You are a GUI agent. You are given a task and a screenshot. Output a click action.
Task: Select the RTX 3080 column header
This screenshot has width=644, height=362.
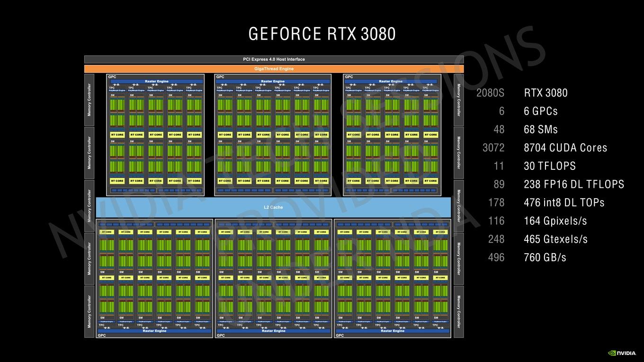pos(546,93)
